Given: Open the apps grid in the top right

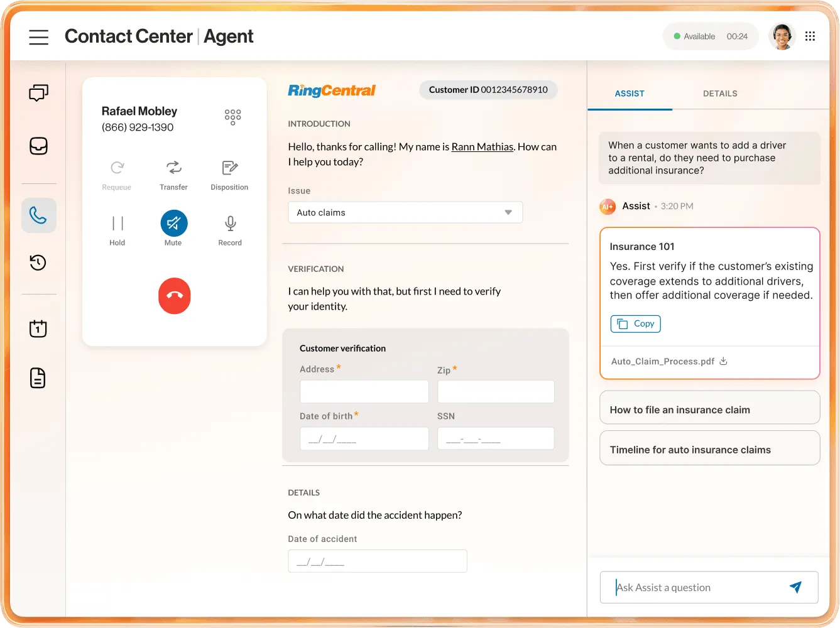Looking at the screenshot, I should point(810,36).
